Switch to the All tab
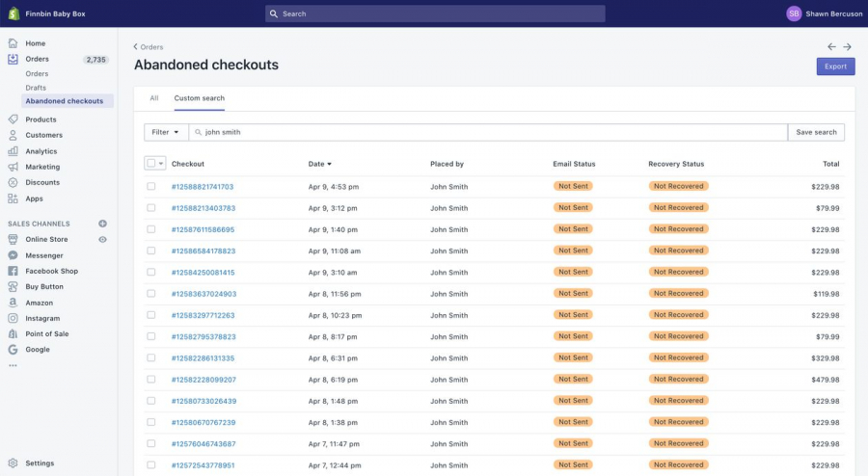868x476 pixels. point(154,98)
